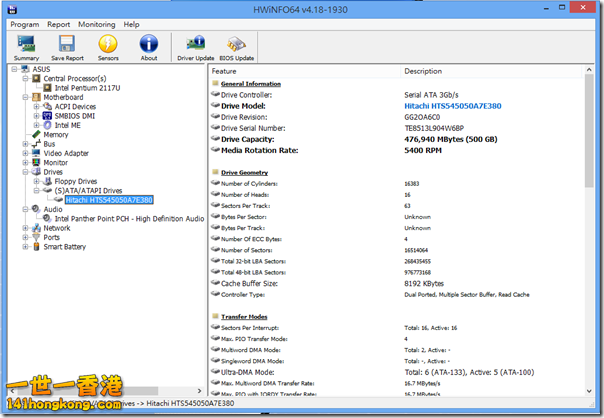Viewport: 604px width, 418px height.
Task: Click the Network tree icon
Action: (x=36, y=228)
